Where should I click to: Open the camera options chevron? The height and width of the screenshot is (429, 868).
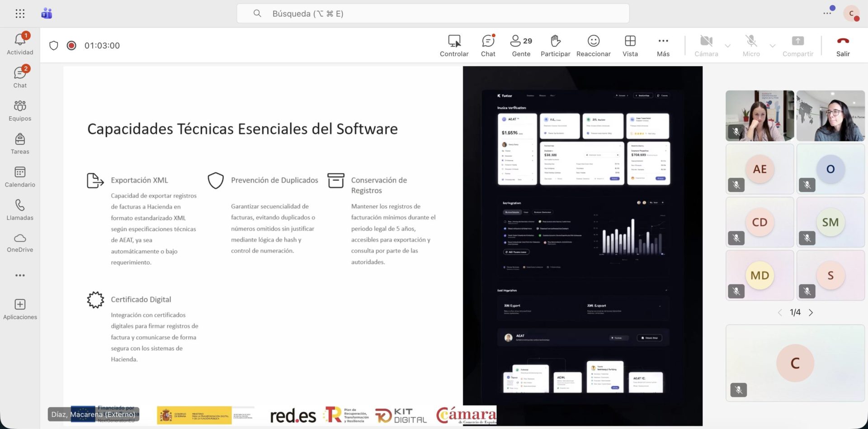click(727, 46)
